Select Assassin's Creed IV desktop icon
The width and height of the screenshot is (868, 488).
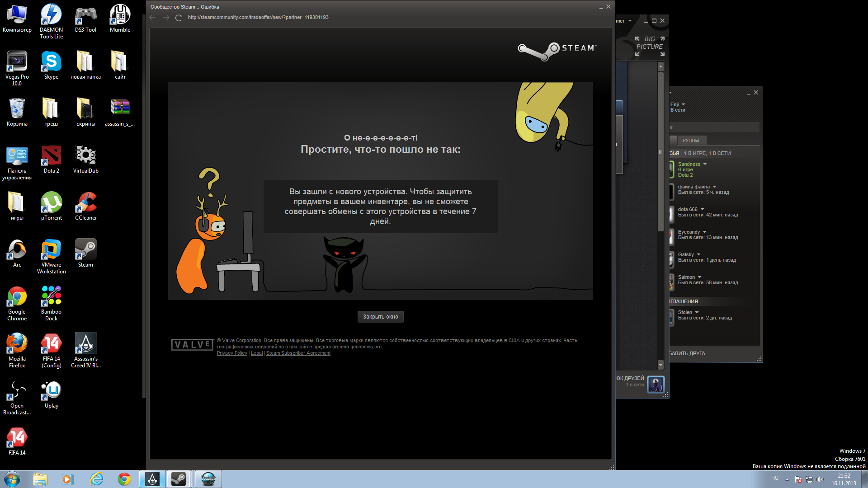[x=85, y=350]
